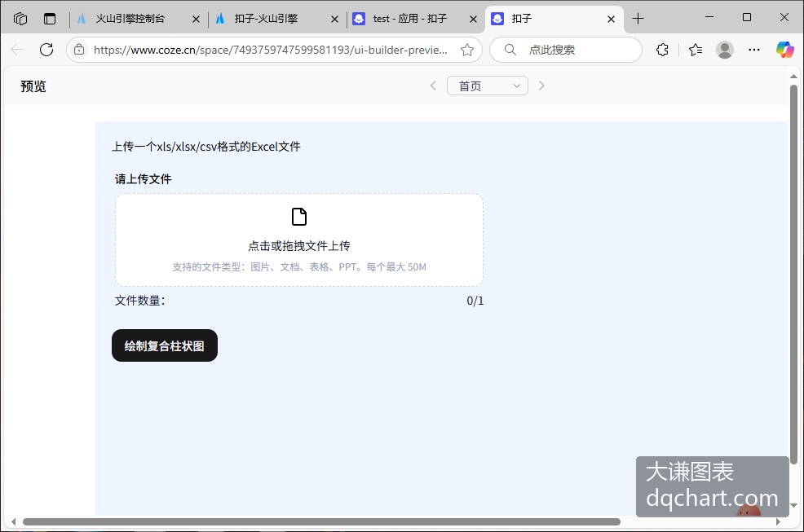
Task: Click the coze.cn address bar URL
Action: click(270, 50)
